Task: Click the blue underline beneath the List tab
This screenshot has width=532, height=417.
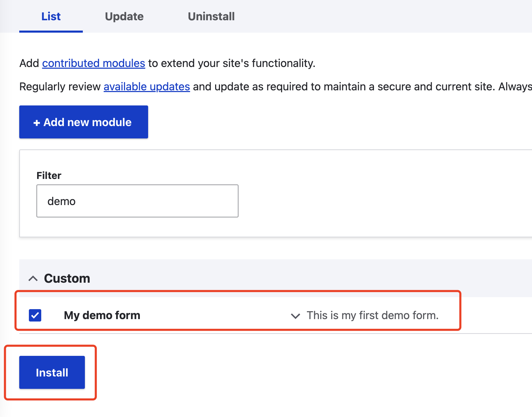Action: (51, 31)
